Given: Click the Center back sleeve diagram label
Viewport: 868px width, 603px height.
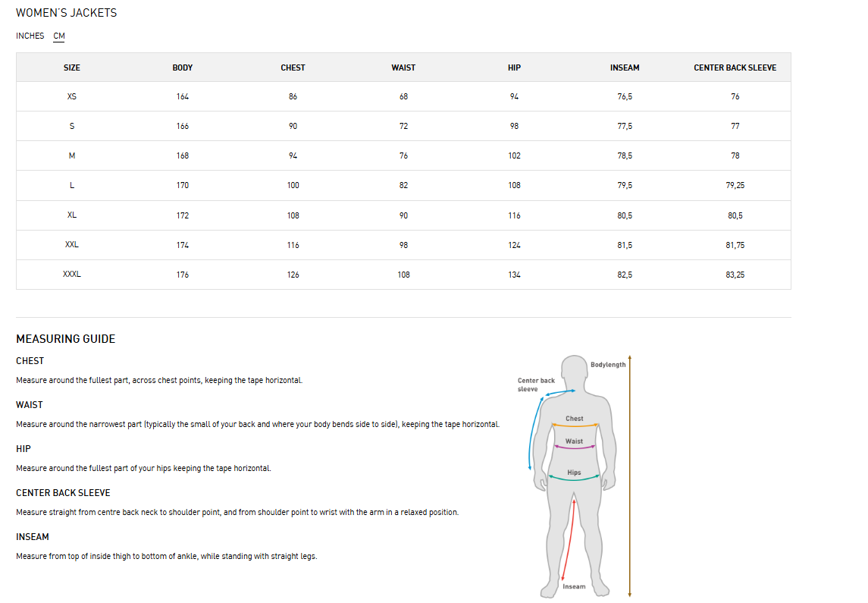Looking at the screenshot, I should 536,385.
